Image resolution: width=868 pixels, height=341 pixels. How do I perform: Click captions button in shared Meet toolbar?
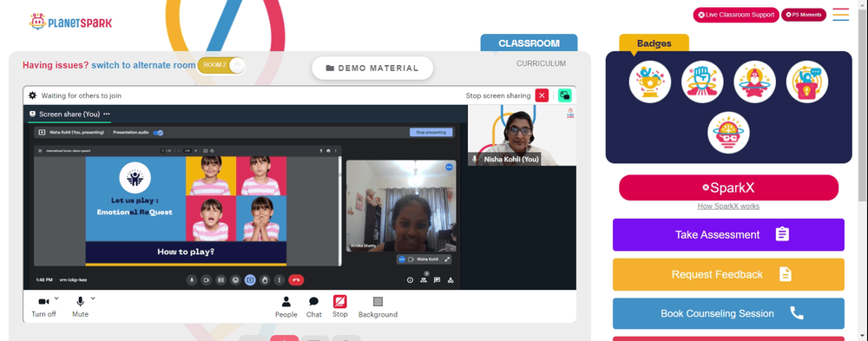click(220, 280)
